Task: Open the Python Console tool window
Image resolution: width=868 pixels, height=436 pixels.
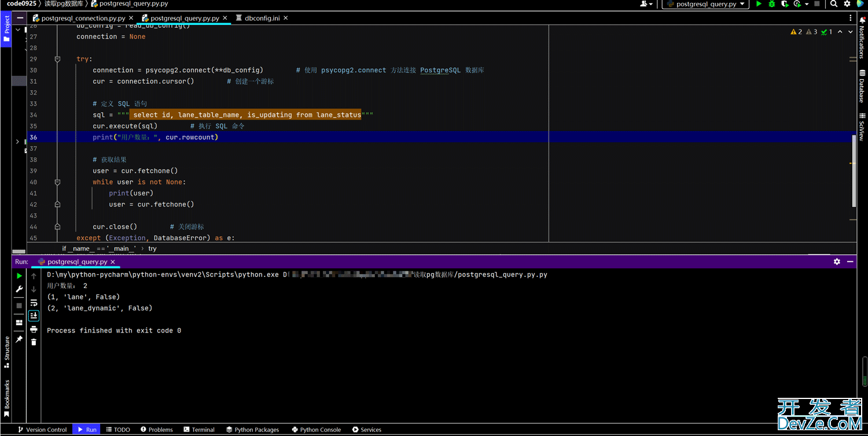Action: [x=317, y=430]
